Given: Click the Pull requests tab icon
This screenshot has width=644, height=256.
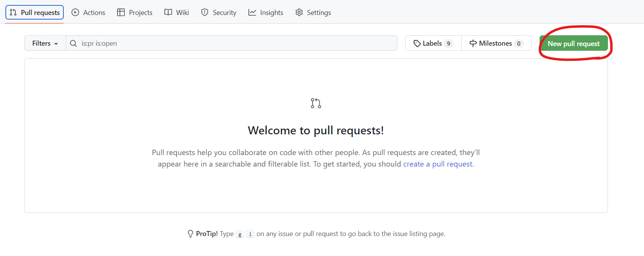Looking at the screenshot, I should 13,12.
